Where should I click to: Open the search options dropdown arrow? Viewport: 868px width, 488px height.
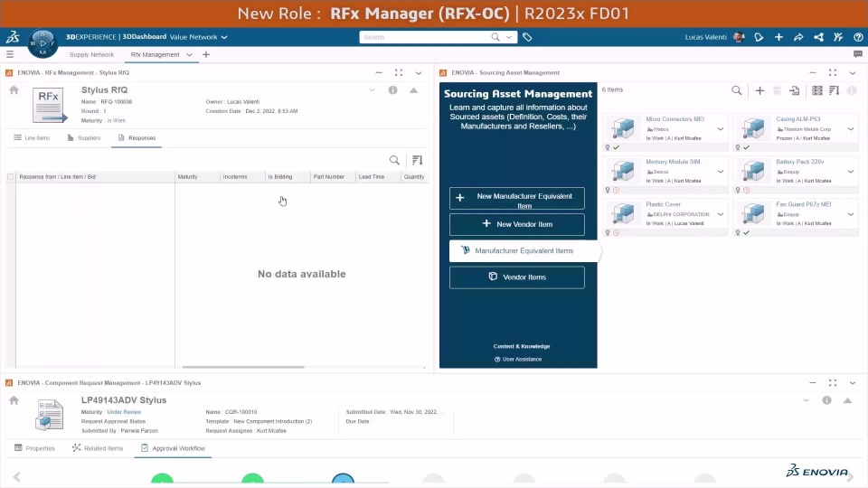[509, 37]
